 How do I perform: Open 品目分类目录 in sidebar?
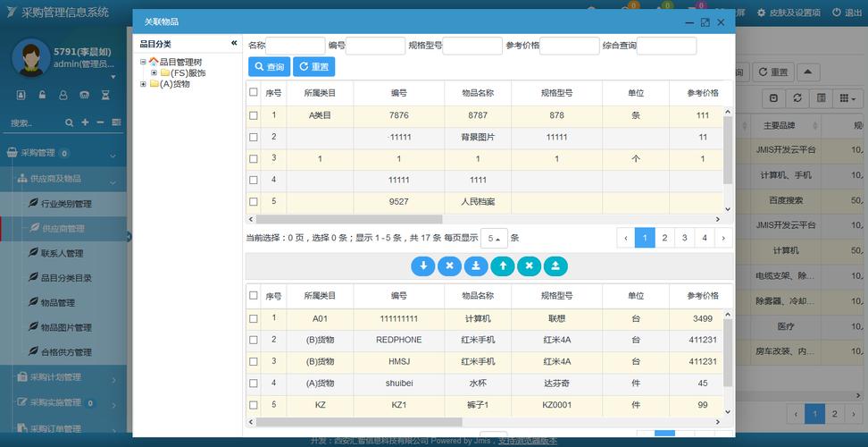66,278
